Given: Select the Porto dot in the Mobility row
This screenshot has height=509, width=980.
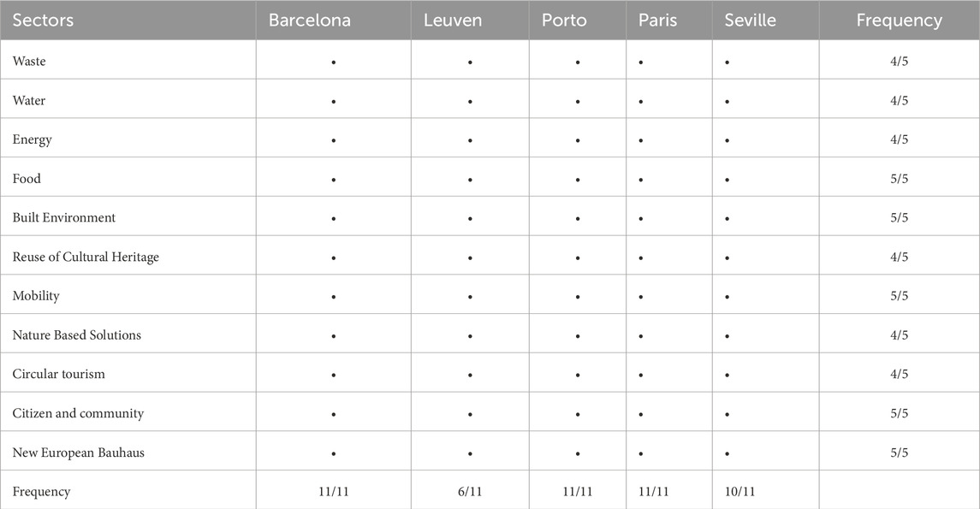Looking at the screenshot, I should [x=578, y=297].
